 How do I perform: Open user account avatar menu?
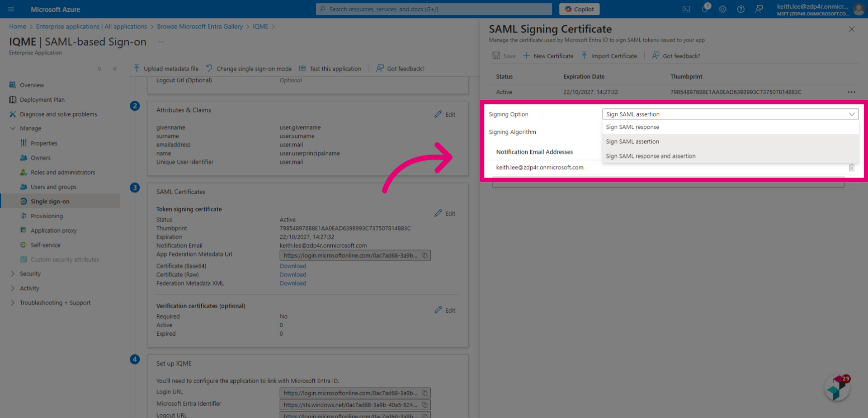(x=859, y=9)
